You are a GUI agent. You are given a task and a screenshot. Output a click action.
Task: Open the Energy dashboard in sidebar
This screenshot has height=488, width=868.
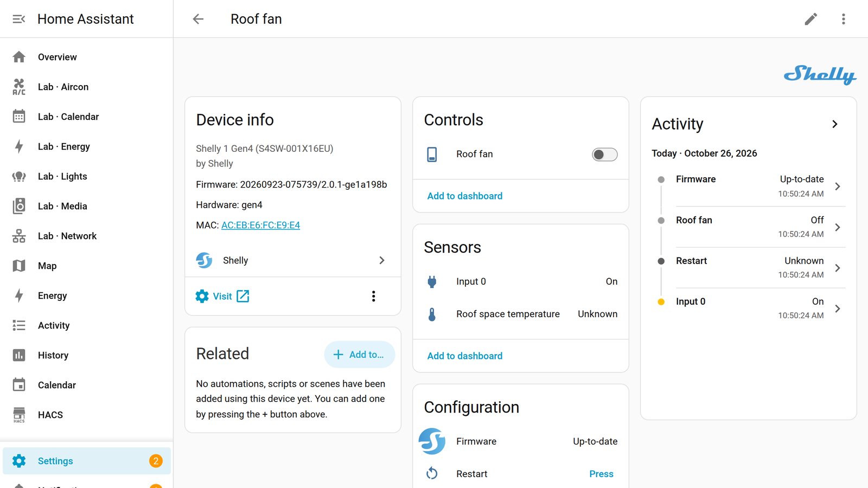pos(87,296)
